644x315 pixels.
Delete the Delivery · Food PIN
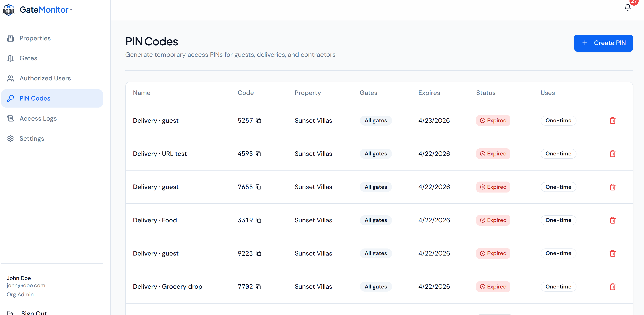(613, 220)
